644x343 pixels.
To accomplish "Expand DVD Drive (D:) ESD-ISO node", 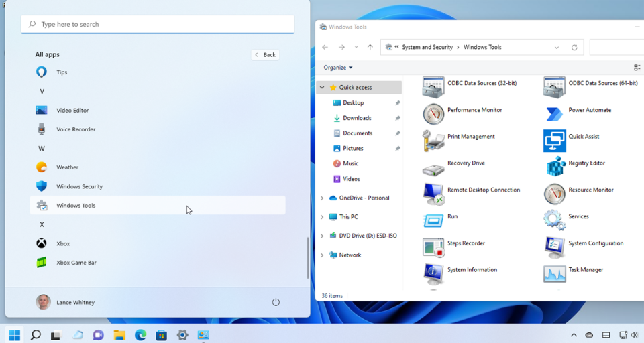I will pos(322,236).
